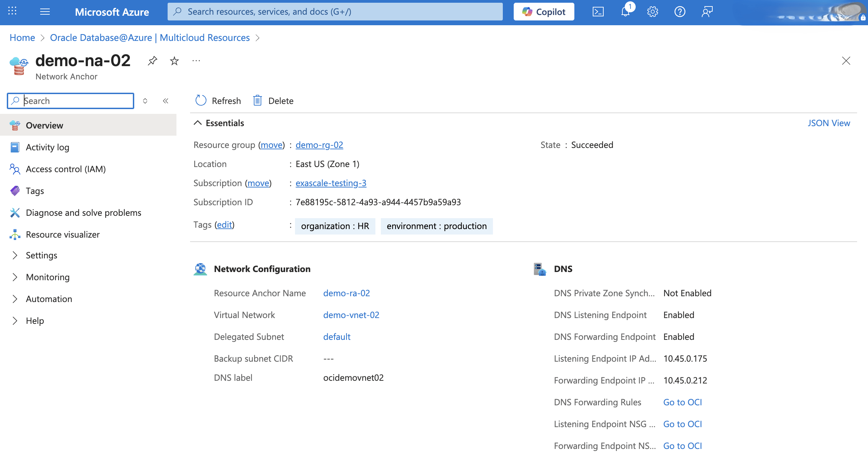Go to OCI for Listening Endpoint NSG
Viewport: 868px width, 467px height.
point(682,424)
